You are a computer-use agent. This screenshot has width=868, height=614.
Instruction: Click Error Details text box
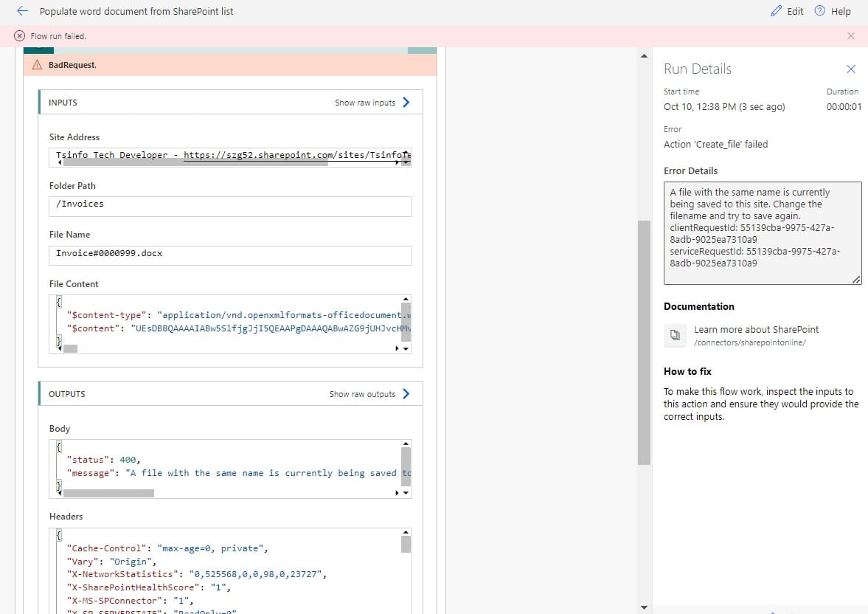tap(763, 232)
